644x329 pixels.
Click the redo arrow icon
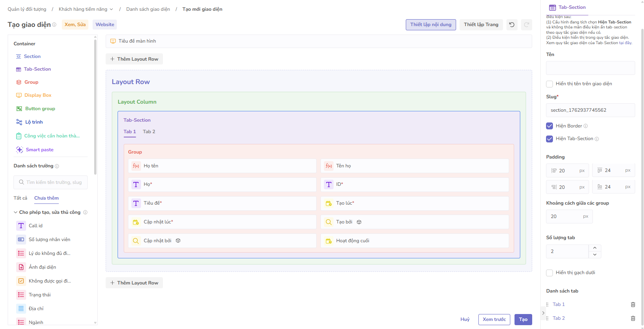tap(526, 25)
